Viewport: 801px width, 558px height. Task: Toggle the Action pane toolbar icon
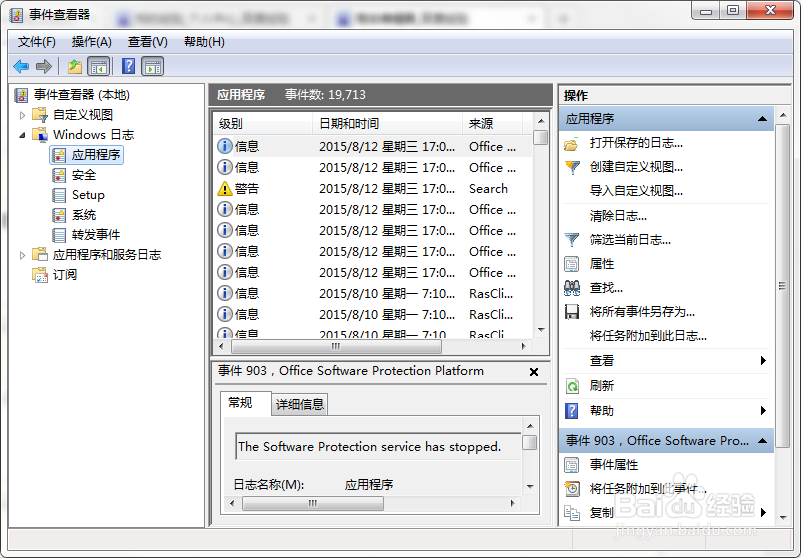153,66
